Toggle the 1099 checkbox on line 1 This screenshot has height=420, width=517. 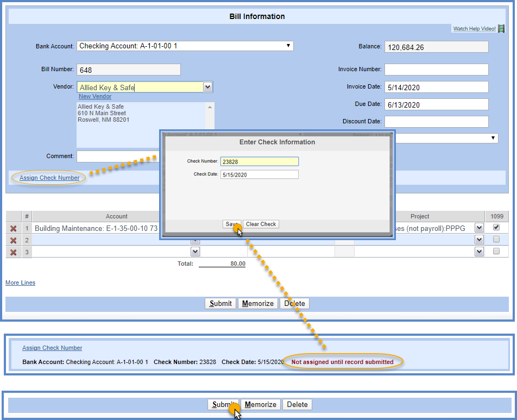click(x=495, y=228)
